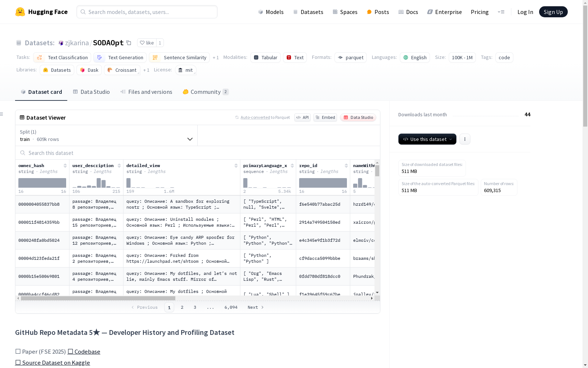Switch to the Dataset card tab
Viewport: 588px width, 368px height.
point(41,92)
